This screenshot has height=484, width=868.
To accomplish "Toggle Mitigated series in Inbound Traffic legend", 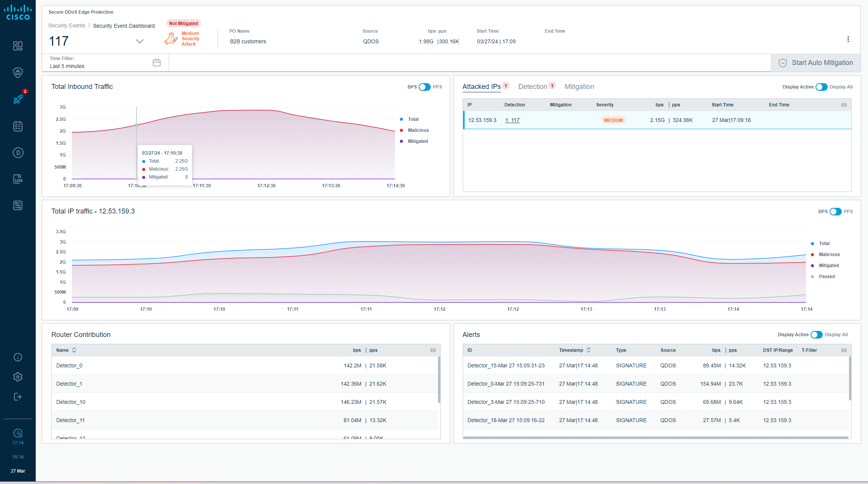I will pos(414,141).
